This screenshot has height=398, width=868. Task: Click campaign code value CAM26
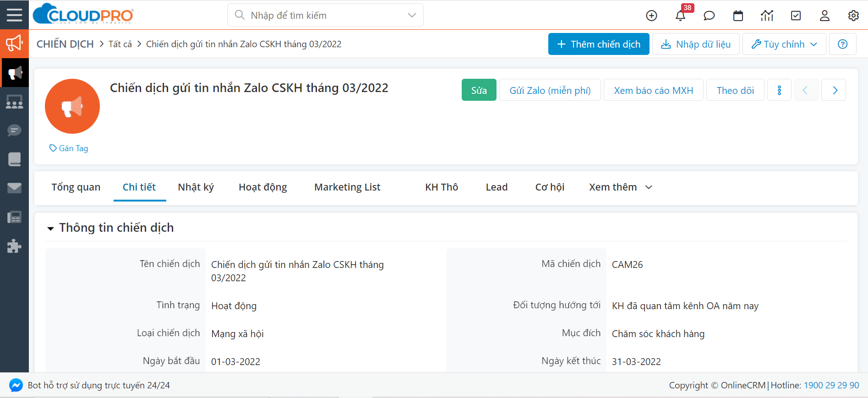pos(628,265)
